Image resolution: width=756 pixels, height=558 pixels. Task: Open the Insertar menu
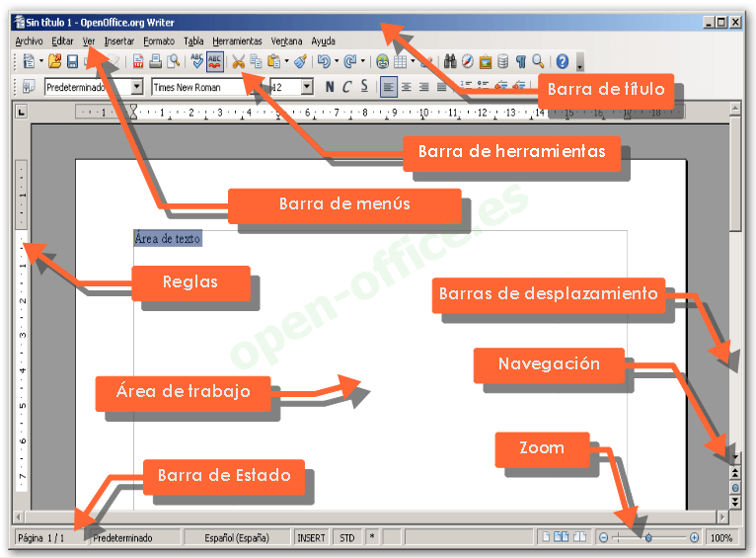click(119, 41)
